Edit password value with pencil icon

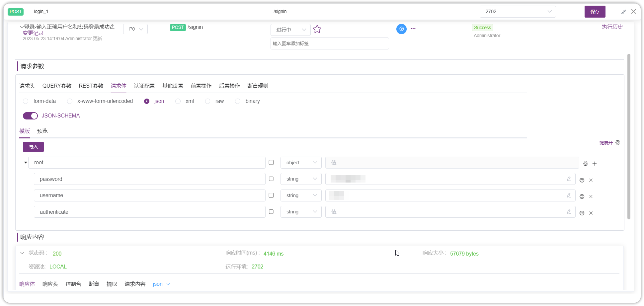[x=569, y=179]
